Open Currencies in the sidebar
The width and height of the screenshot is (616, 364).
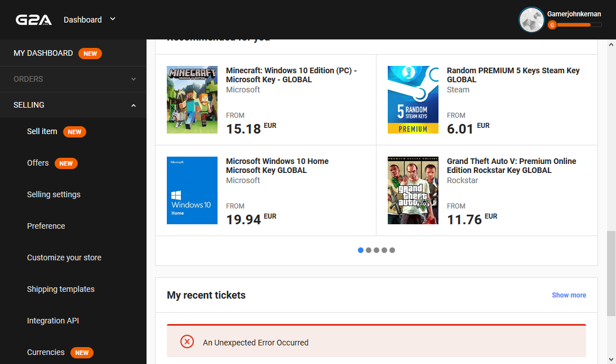pyautogui.click(x=46, y=352)
